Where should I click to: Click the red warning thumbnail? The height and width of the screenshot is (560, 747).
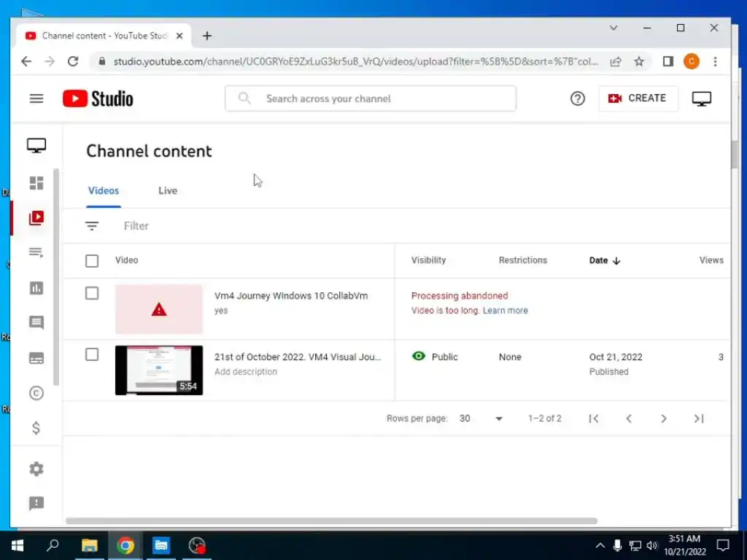[x=159, y=309]
